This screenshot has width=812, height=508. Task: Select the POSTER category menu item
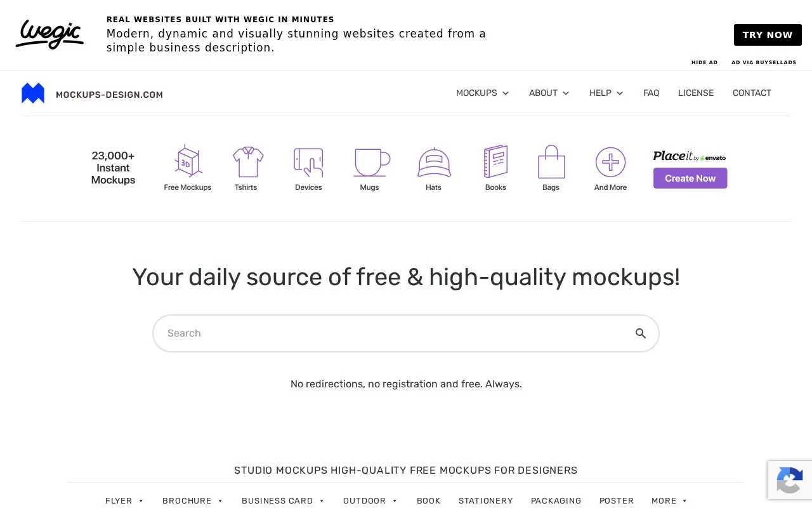pos(617,500)
